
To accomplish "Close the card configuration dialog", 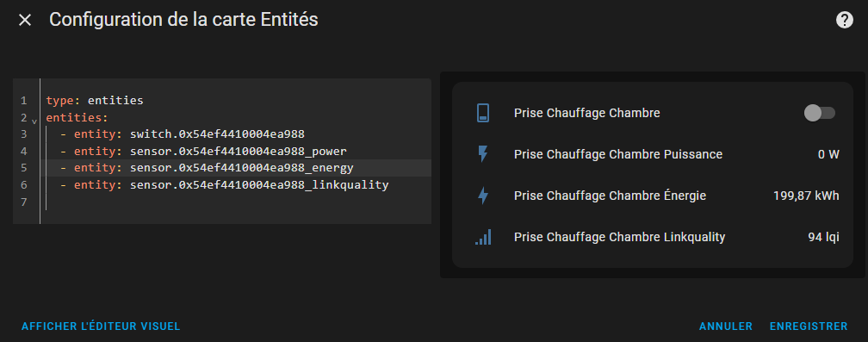I will pos(25,20).
